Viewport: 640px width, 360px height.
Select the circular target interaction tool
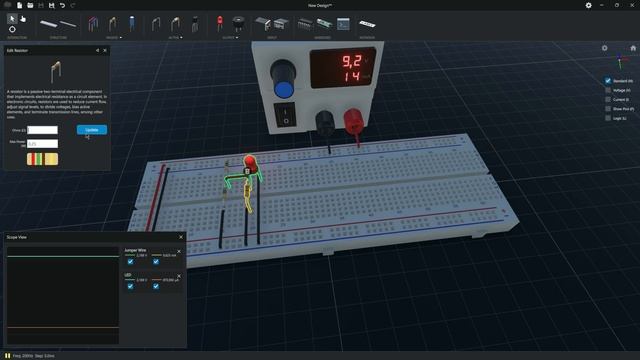click(12, 29)
